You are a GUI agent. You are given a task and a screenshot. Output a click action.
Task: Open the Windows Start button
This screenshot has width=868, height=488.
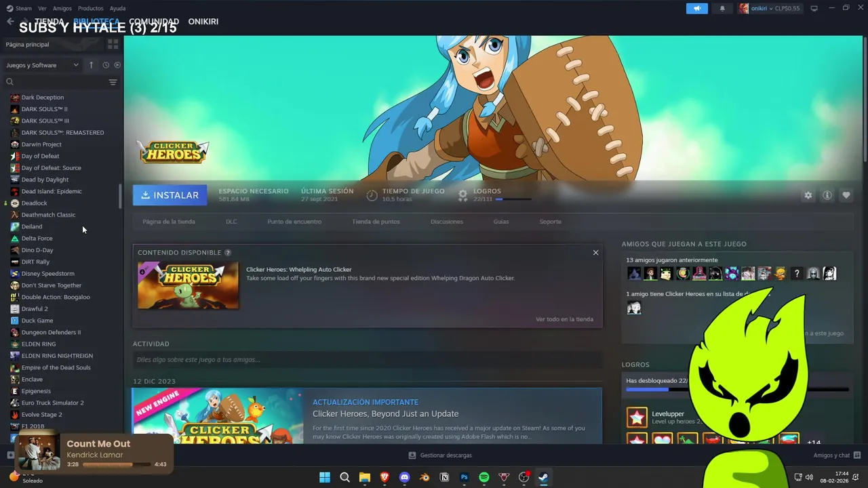[x=325, y=477]
